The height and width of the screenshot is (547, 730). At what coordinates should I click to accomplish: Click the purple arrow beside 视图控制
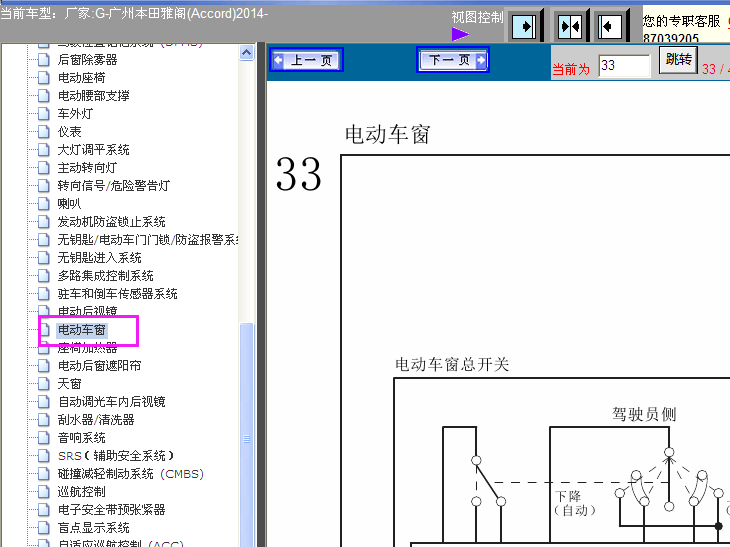(x=460, y=34)
